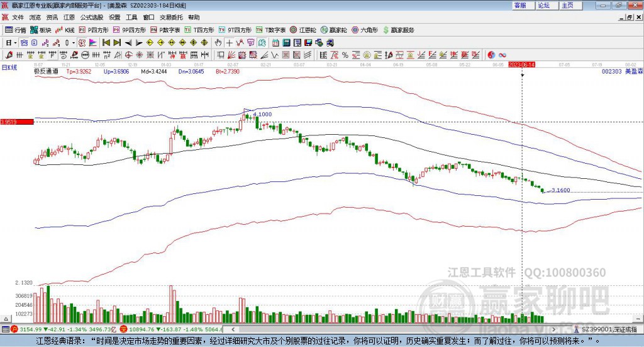Image resolution: width=644 pixels, height=347 pixels.
Task: Toggle the highlighted red 极 channel indicator
Action: pos(82,43)
